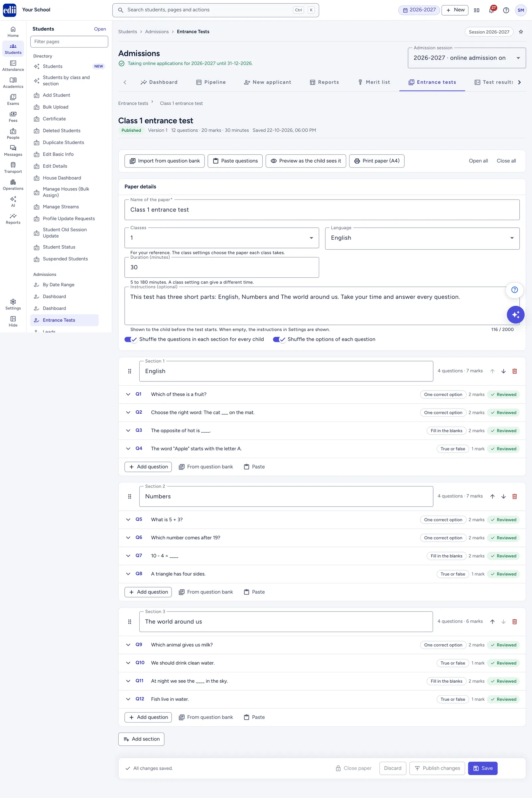532x798 pixels.
Task: Open the Language dropdown
Action: click(x=422, y=238)
